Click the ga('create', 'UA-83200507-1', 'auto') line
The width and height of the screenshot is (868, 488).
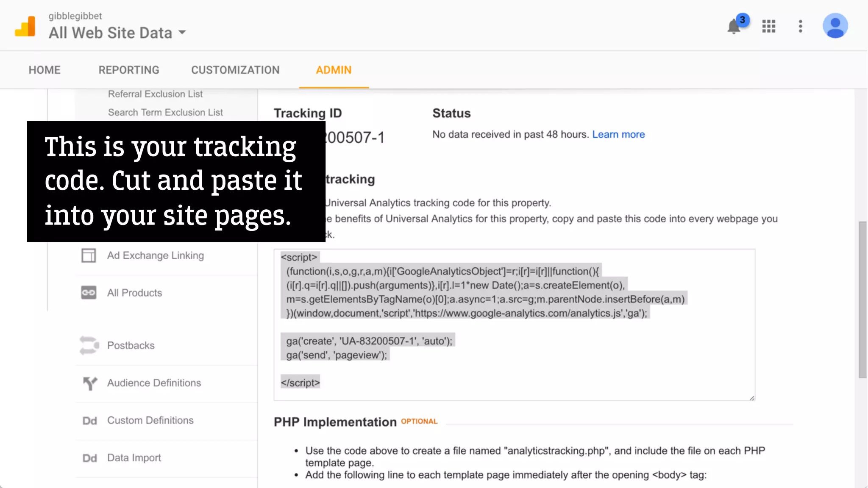point(369,341)
